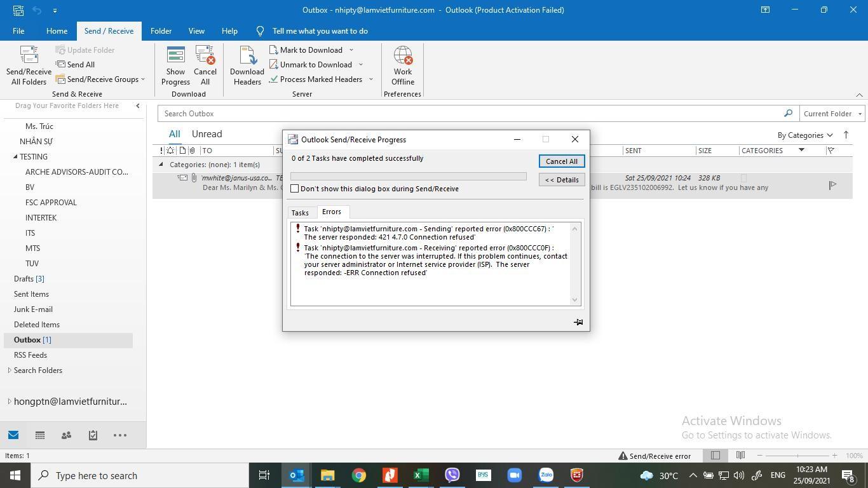The height and width of the screenshot is (488, 868).
Task: Open Excel from the taskbar
Action: tap(421, 475)
